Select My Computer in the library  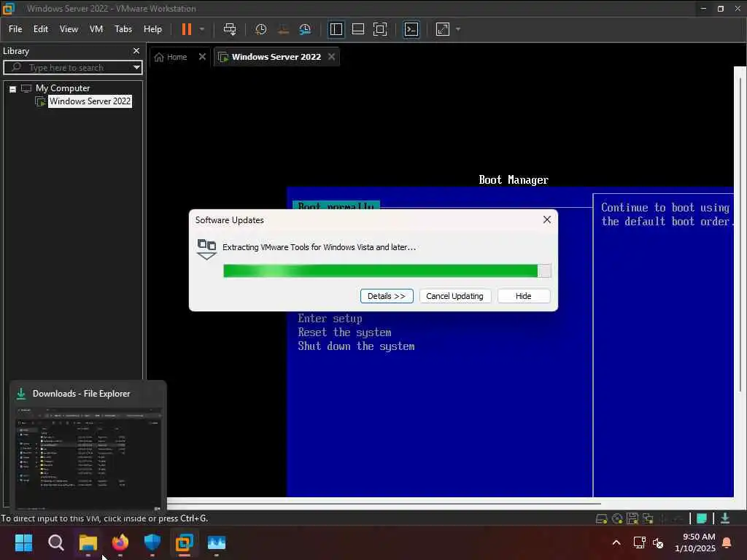pos(63,88)
